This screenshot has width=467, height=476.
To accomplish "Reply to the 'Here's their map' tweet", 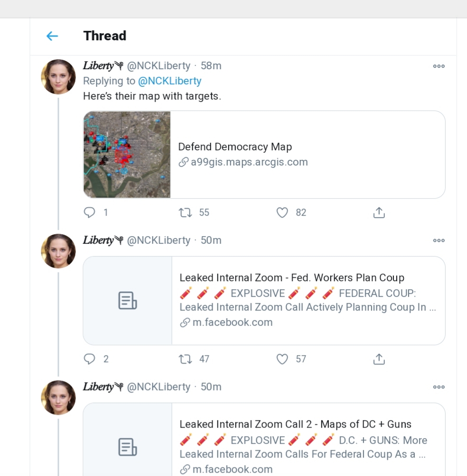I will [x=90, y=212].
